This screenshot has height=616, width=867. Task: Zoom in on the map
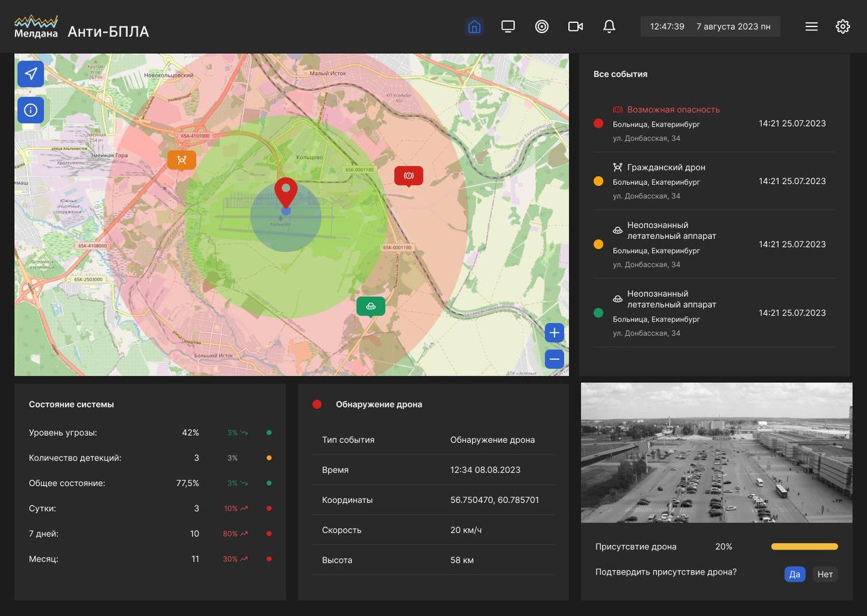554,332
